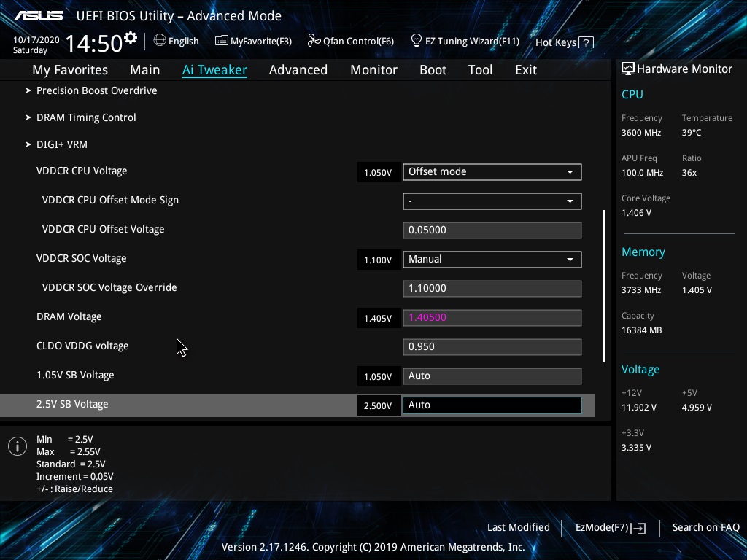Click the 1.050V value beside VDDCR CPU Voltage
Screen dimensions: 747x560
coord(378,172)
